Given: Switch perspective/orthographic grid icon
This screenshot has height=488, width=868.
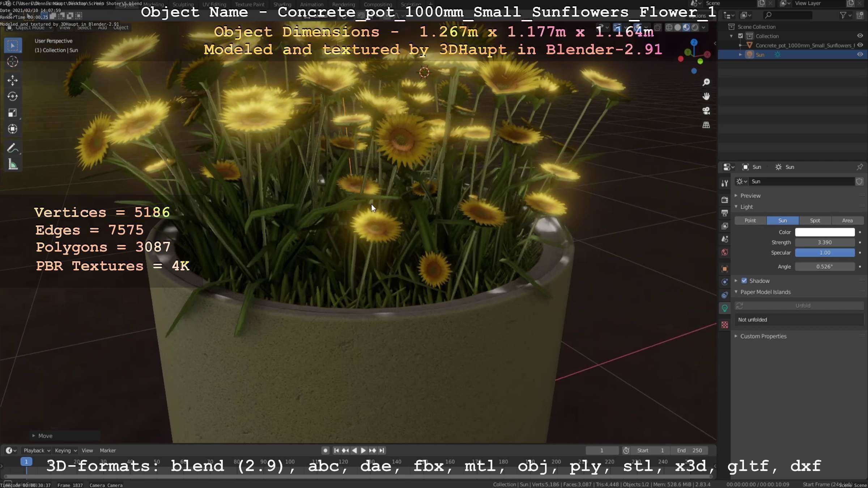Looking at the screenshot, I should (x=706, y=125).
